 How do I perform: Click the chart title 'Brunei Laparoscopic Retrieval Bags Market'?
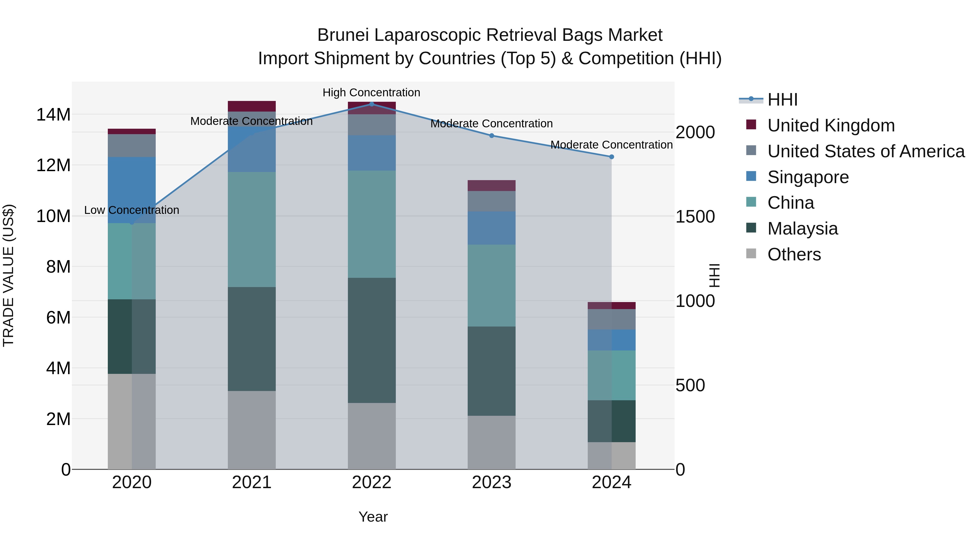[x=490, y=35]
